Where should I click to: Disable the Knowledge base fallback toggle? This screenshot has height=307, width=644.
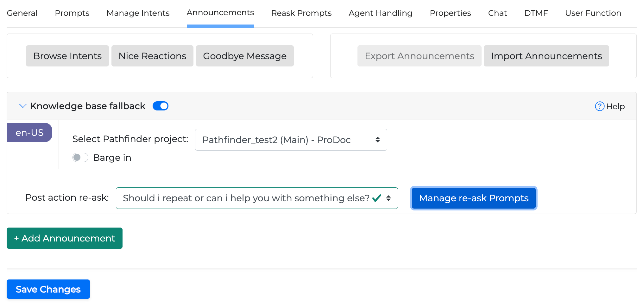click(x=161, y=106)
